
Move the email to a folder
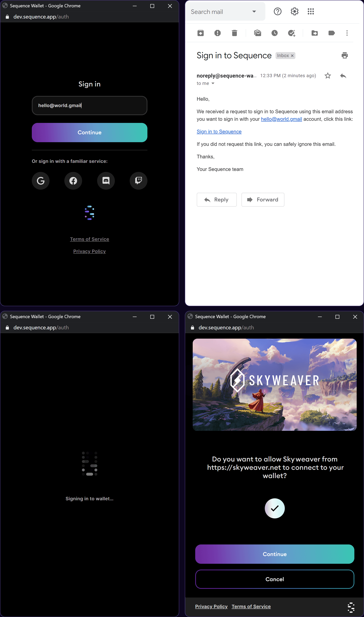tap(315, 33)
